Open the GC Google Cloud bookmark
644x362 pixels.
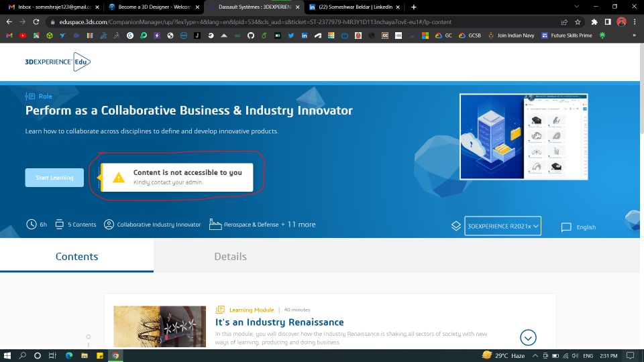[x=443, y=36]
